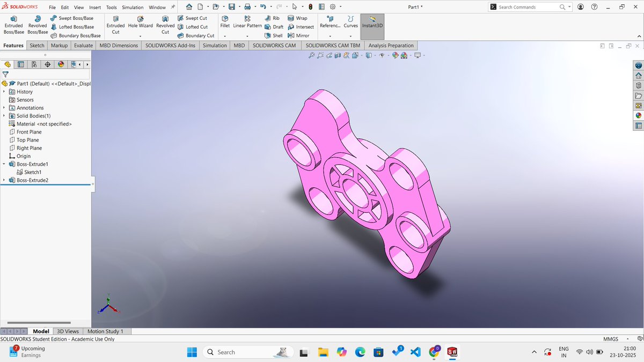Screen dimensions: 644x362
Task: Select the Intersect feature tool
Action: tap(301, 27)
